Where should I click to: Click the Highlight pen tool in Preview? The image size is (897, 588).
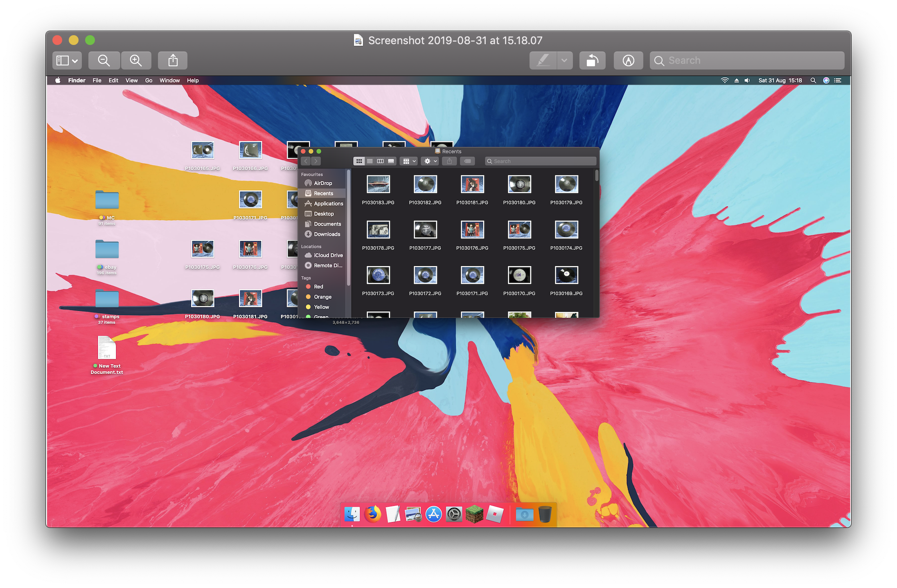coord(543,61)
